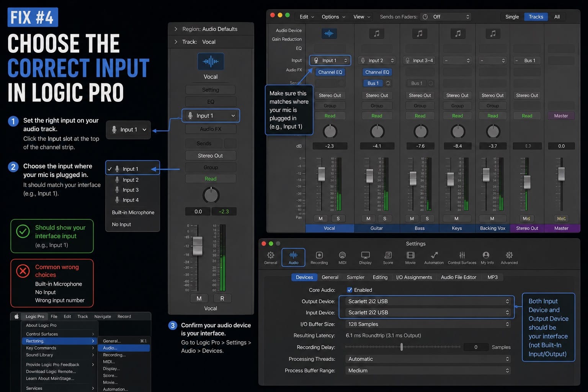Click the Tracks button in mixer header

click(536, 17)
